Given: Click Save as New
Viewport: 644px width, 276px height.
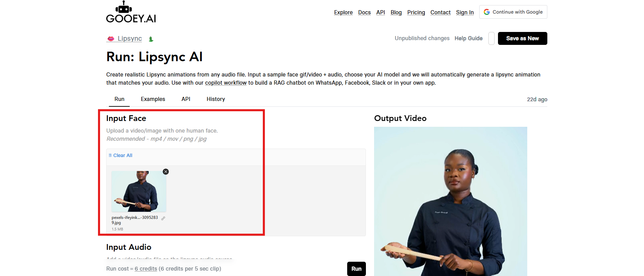Looking at the screenshot, I should [x=522, y=38].
